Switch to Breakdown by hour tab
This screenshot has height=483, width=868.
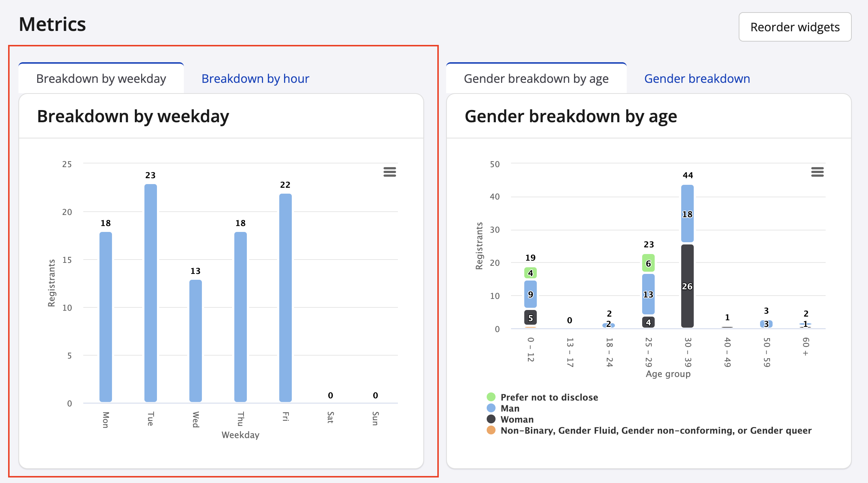255,79
